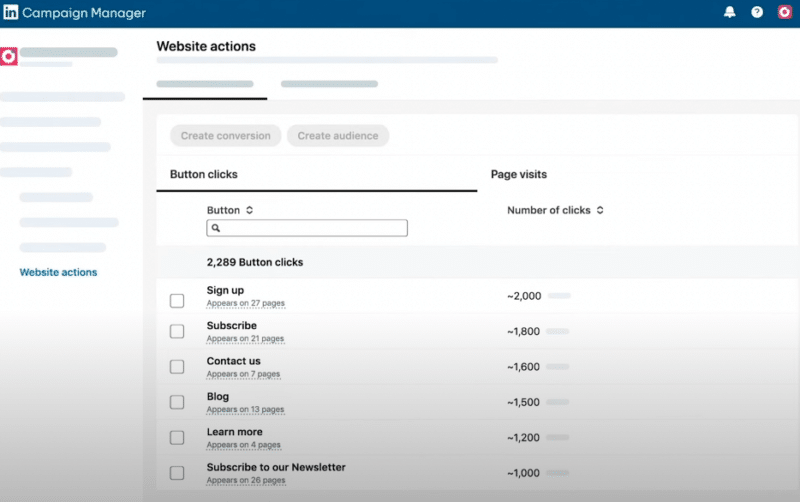Click the '~2,000' clicks value
Screen dimensions: 800x502
[x=524, y=296]
